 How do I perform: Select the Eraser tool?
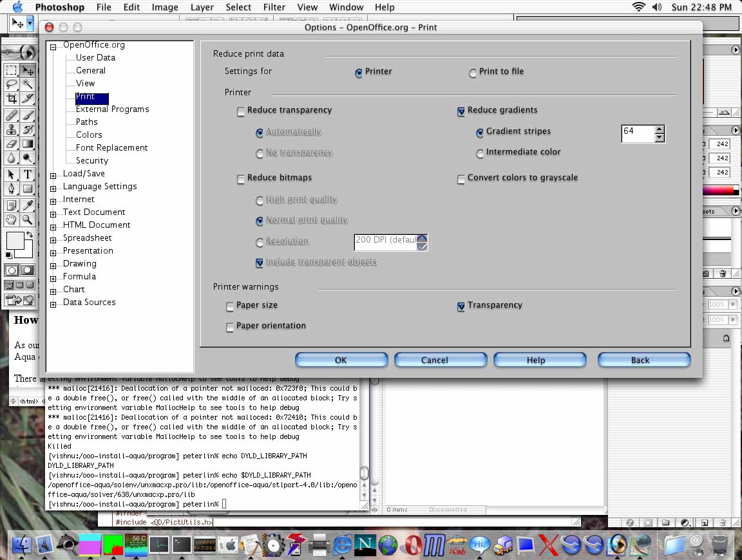pyautogui.click(x=12, y=144)
